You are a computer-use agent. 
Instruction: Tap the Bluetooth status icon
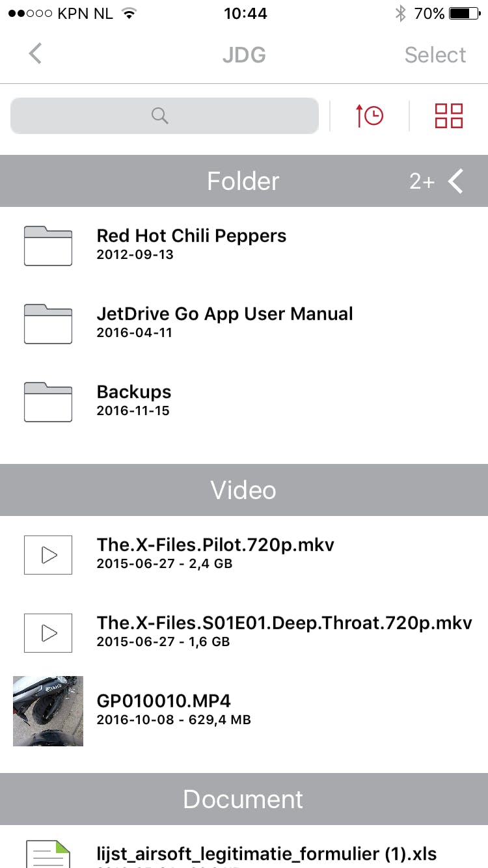pyautogui.click(x=401, y=14)
